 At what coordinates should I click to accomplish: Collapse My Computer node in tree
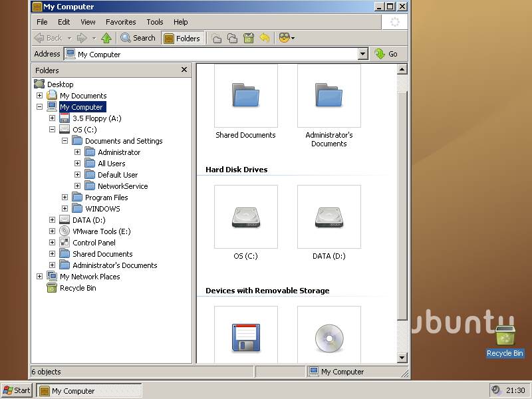[x=39, y=107]
